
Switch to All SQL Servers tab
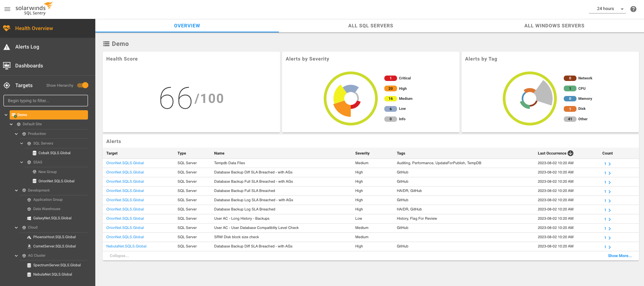coord(371,26)
